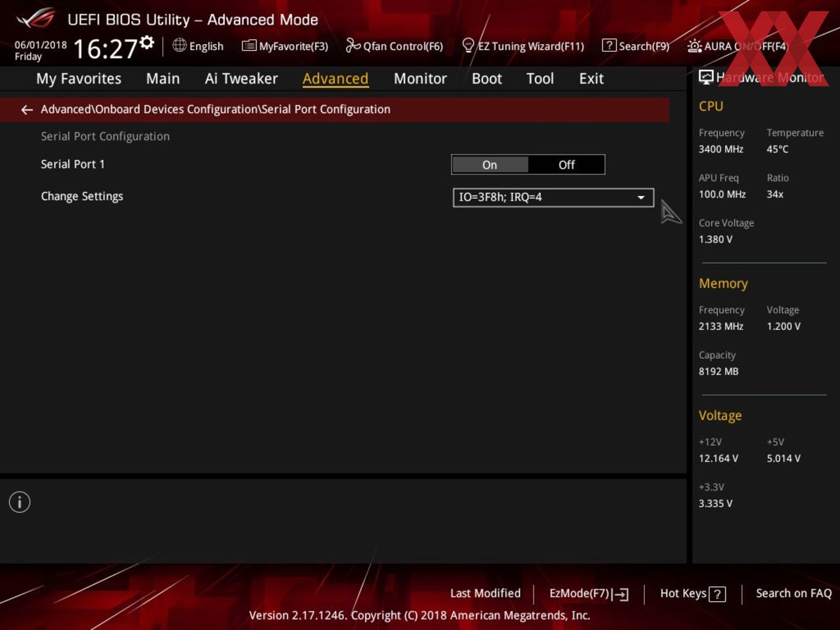Open date and time settings gear

point(147,42)
